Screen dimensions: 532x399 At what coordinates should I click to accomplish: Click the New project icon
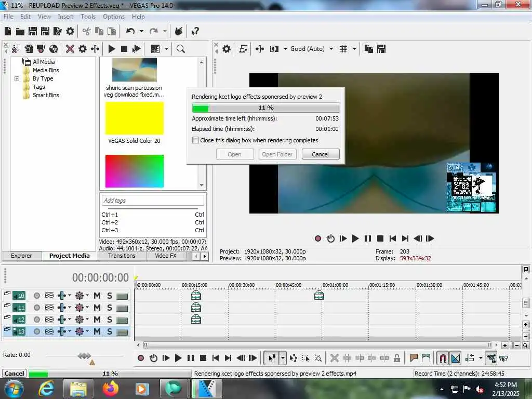click(8, 32)
